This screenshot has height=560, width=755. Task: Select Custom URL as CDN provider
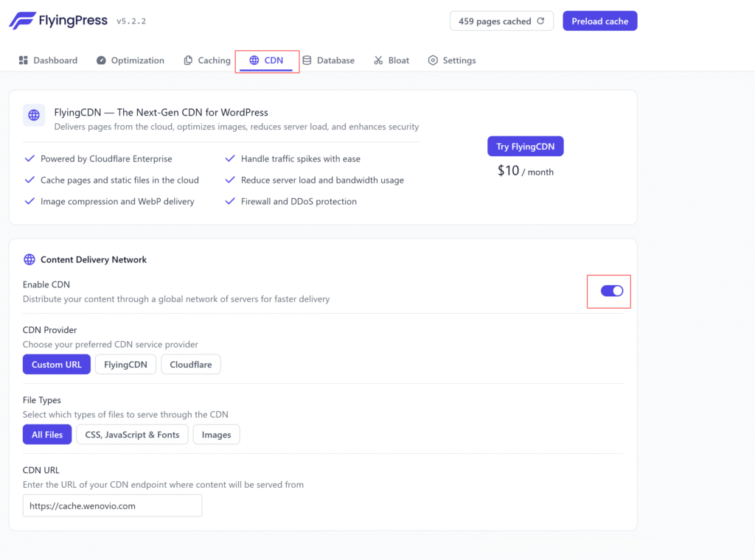coord(57,365)
